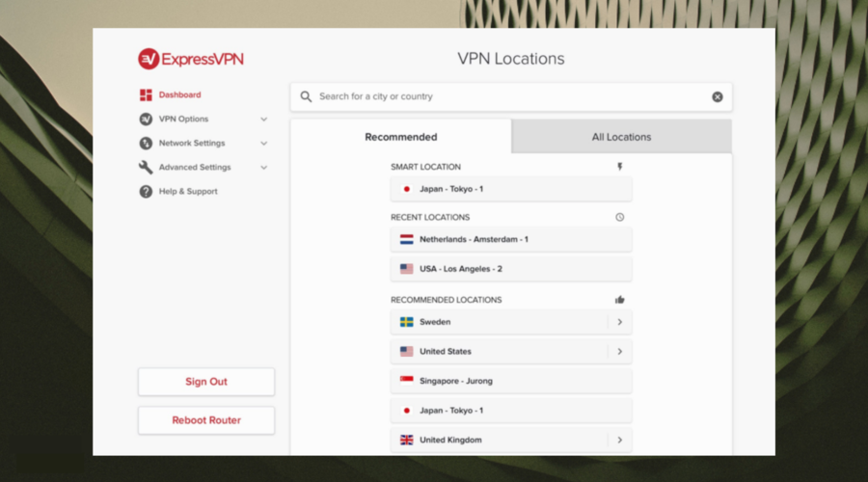Click the Reboot Router button
Screen dimensions: 868x482
pyautogui.click(x=206, y=420)
